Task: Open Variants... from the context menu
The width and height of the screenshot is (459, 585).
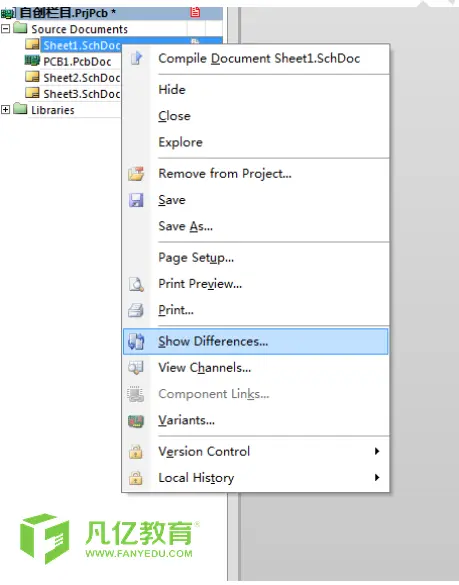Action: pyautogui.click(x=256, y=420)
